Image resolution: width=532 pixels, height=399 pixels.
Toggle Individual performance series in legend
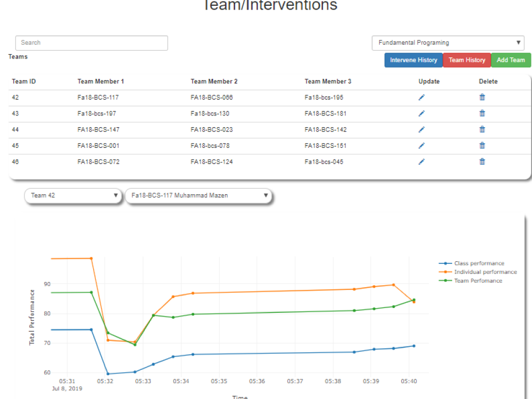(478, 272)
